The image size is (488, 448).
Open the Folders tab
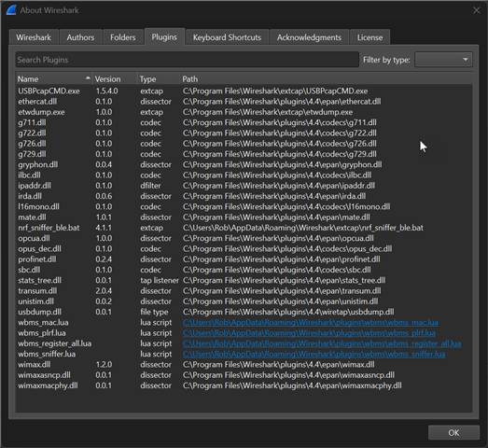[122, 37]
